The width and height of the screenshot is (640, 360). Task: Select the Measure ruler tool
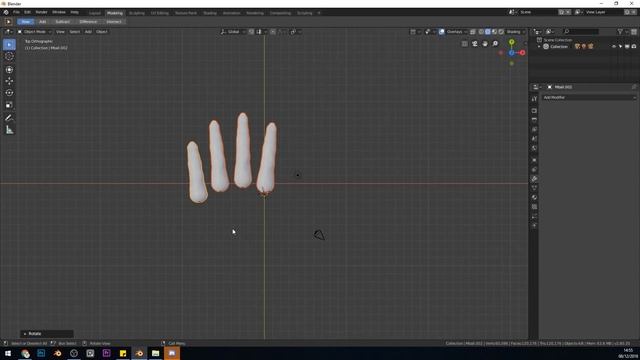(x=9, y=130)
